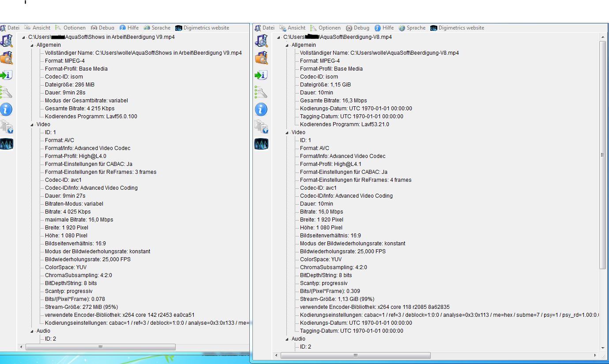Click the right window's vertical scrollbar thumb
609x364 pixels.
[603, 154]
